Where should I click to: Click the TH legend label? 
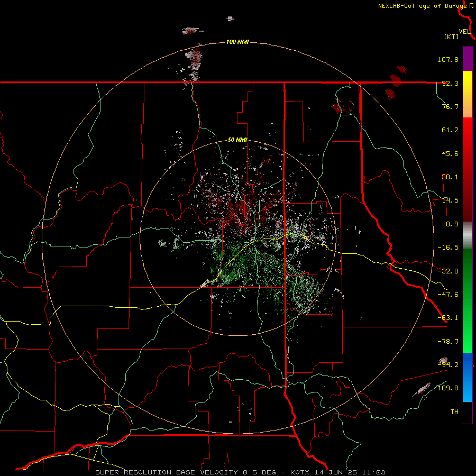point(454,412)
